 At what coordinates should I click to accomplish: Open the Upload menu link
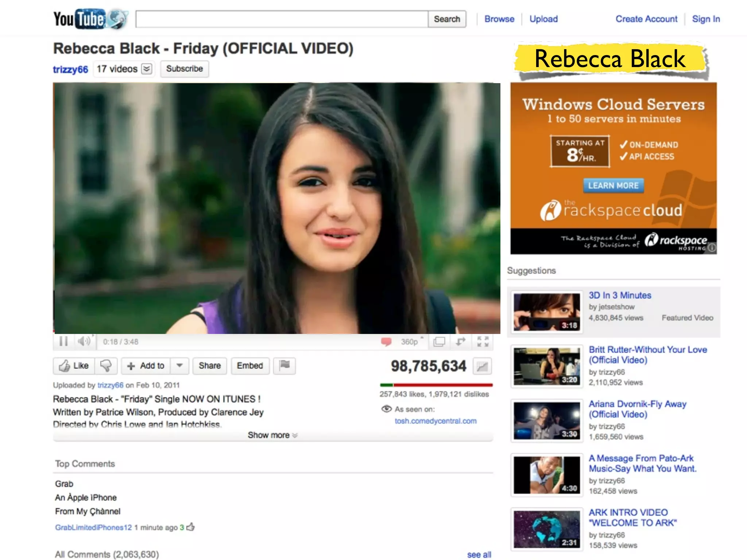(543, 19)
